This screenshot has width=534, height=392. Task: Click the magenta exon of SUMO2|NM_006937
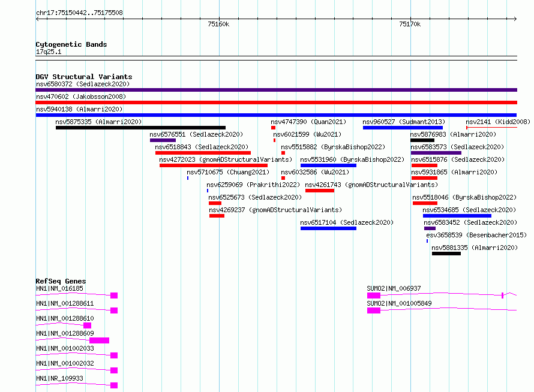coord(374,295)
